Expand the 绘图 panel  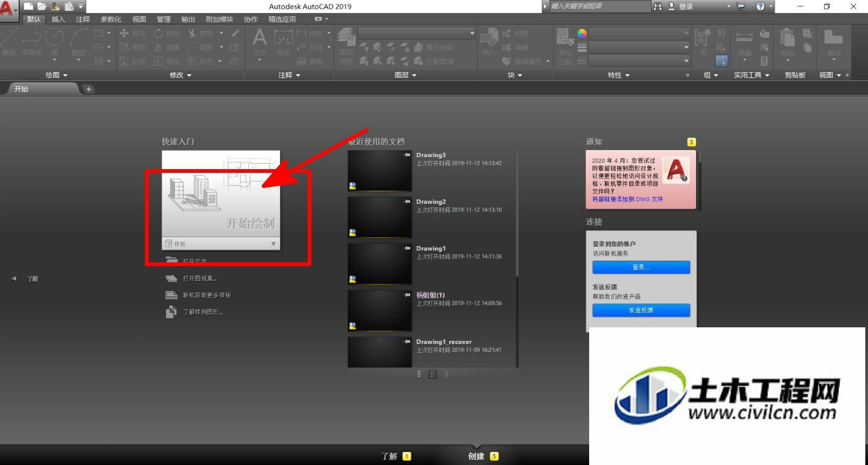56,75
